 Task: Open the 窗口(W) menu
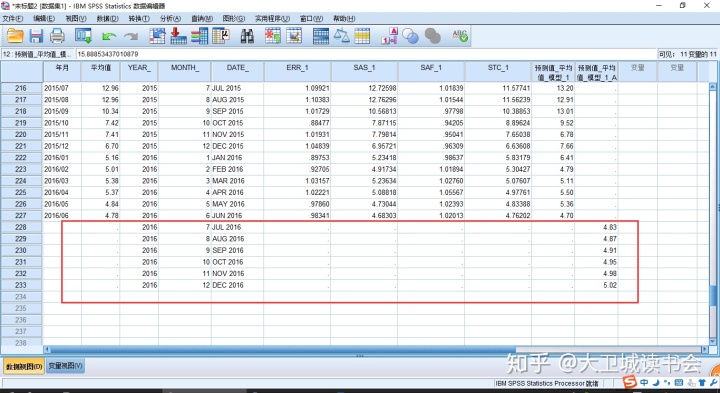[x=311, y=18]
